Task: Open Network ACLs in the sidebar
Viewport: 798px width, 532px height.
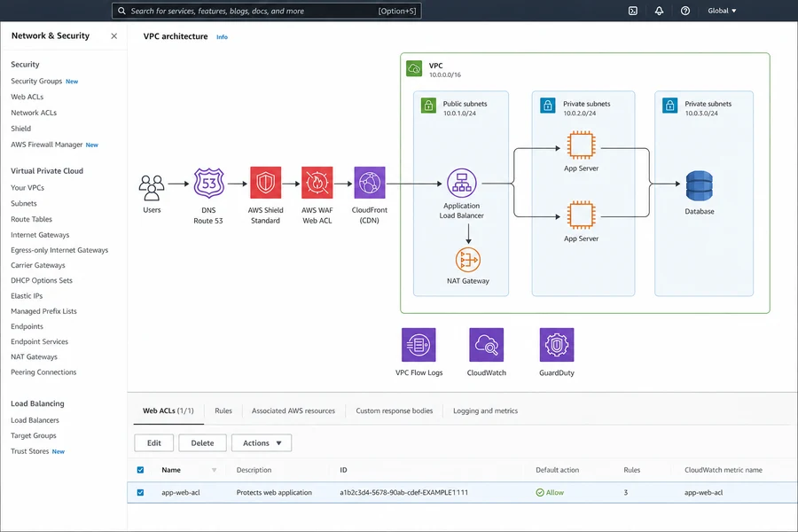Action: pyautogui.click(x=34, y=113)
